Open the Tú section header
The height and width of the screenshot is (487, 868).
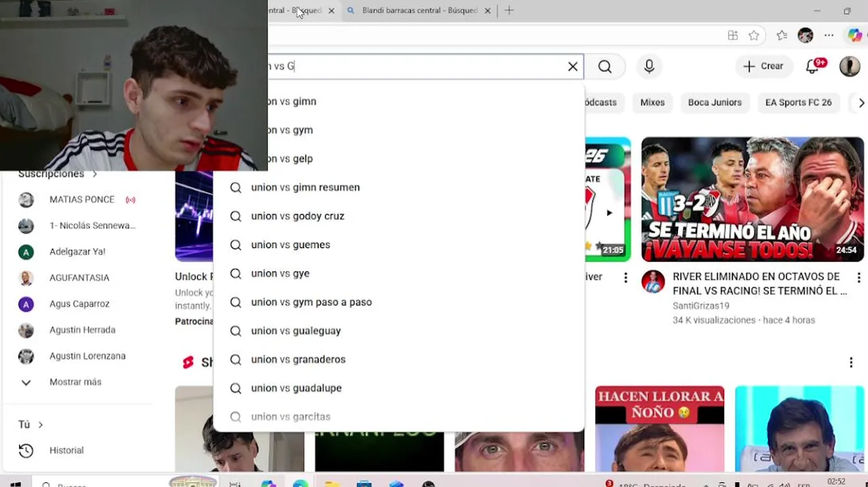point(30,424)
